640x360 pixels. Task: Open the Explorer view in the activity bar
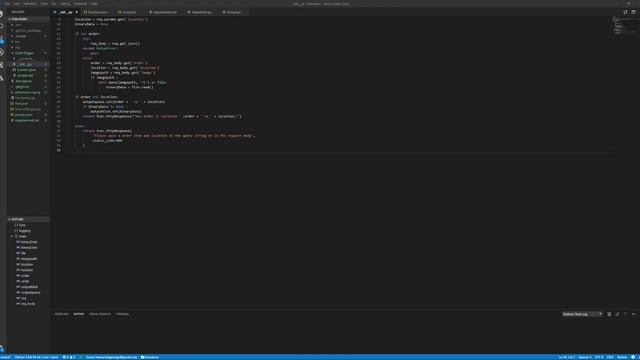tap(2, 14)
